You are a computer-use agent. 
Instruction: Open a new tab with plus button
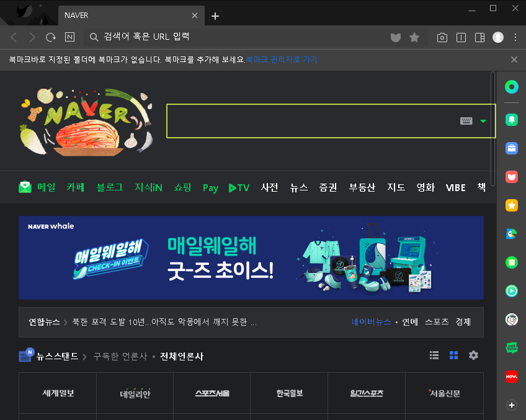215,16
